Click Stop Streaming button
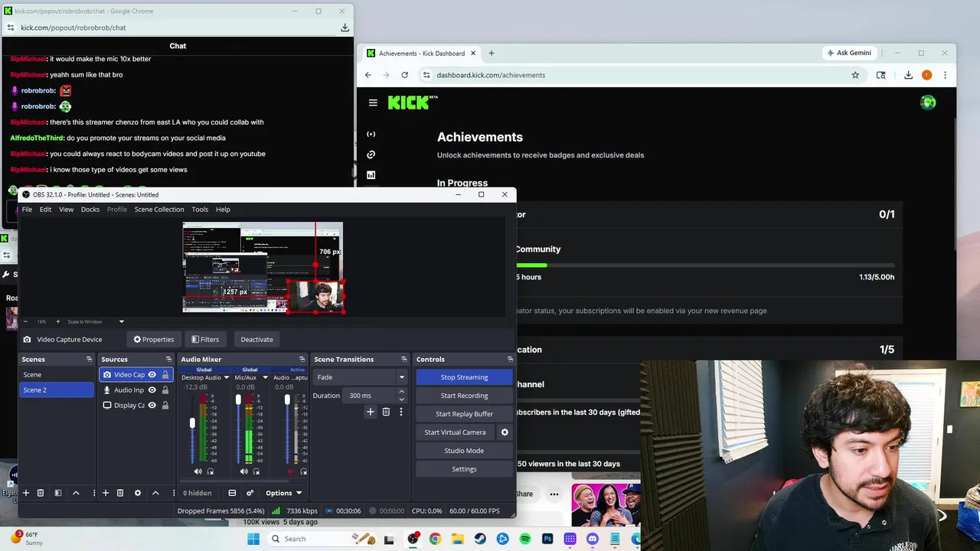Viewport: 980px width, 551px height. tap(464, 377)
